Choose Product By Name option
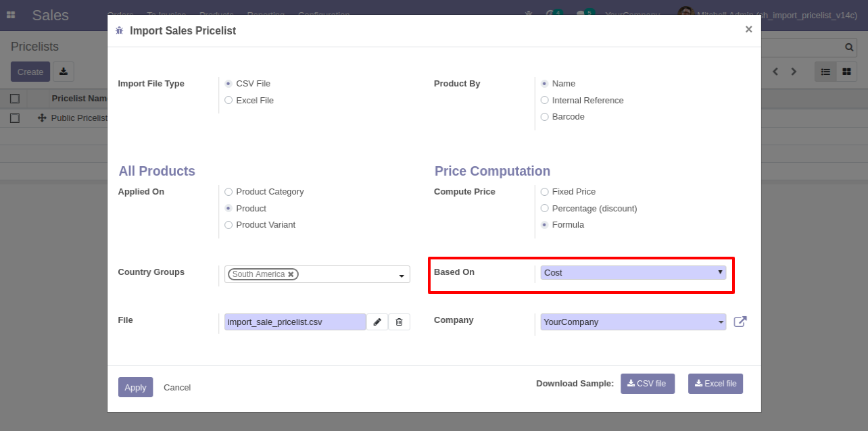This screenshot has height=431, width=868. (x=545, y=84)
